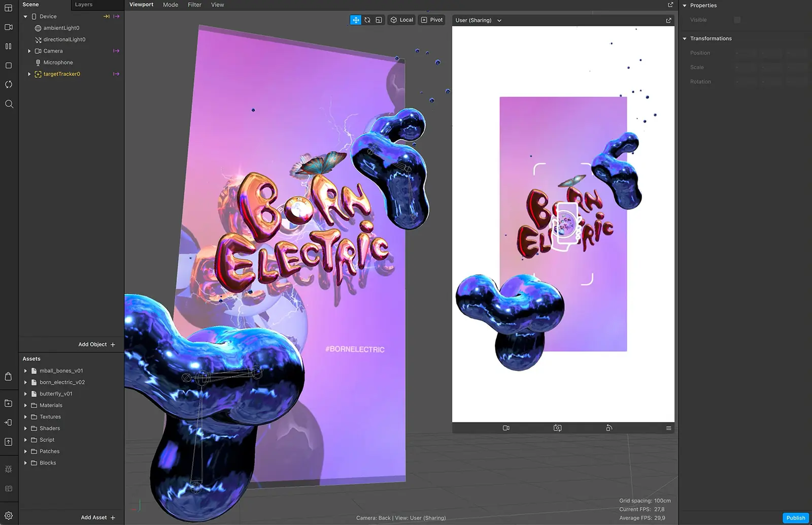Select ambientLight0 in scene tree
The height and width of the screenshot is (525, 812).
pos(61,28)
